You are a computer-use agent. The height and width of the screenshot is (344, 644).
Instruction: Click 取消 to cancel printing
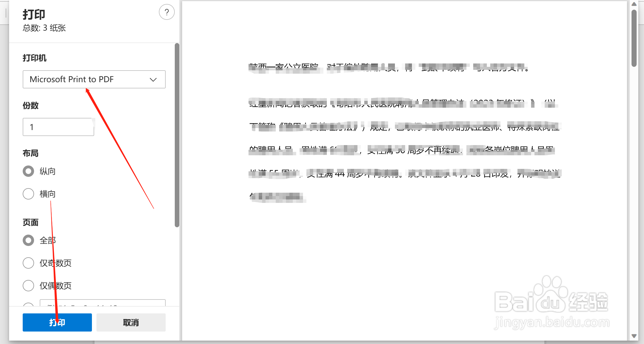pos(131,322)
